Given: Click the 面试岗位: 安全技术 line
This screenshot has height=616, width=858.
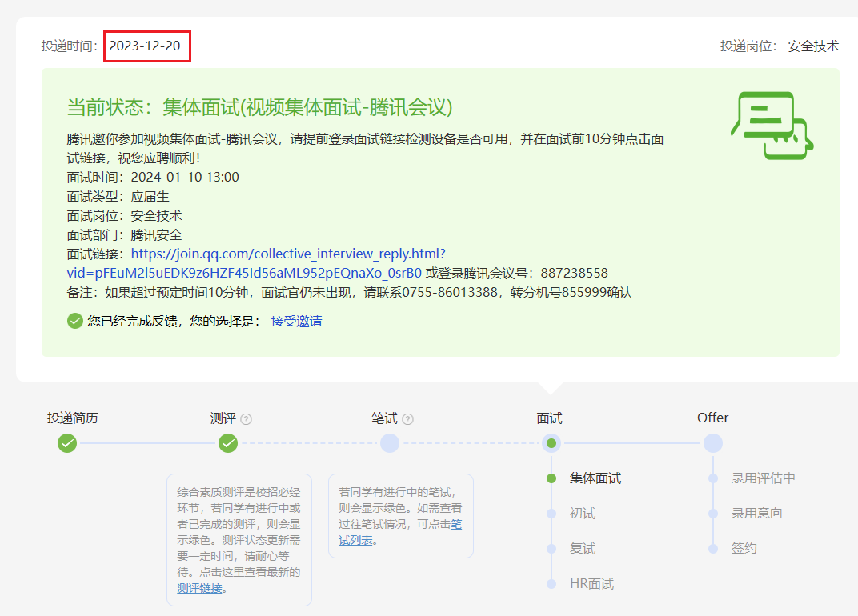Looking at the screenshot, I should (124, 215).
